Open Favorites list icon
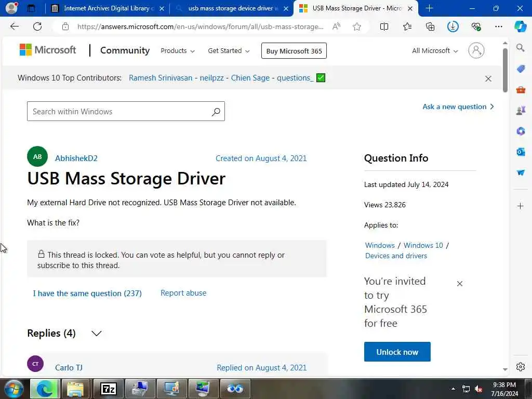Image resolution: width=532 pixels, height=399 pixels. [x=407, y=26]
